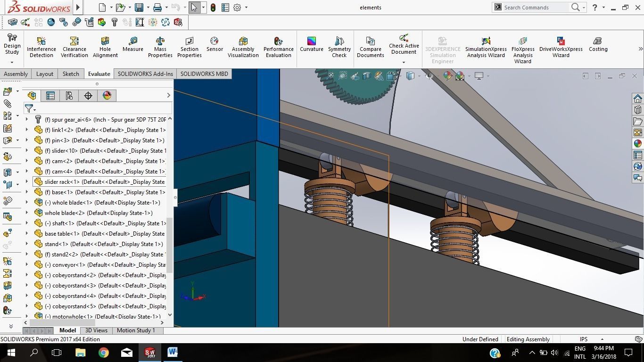The image size is (644, 362).
Task: Toggle the Select arrow tool
Action: (x=194, y=8)
